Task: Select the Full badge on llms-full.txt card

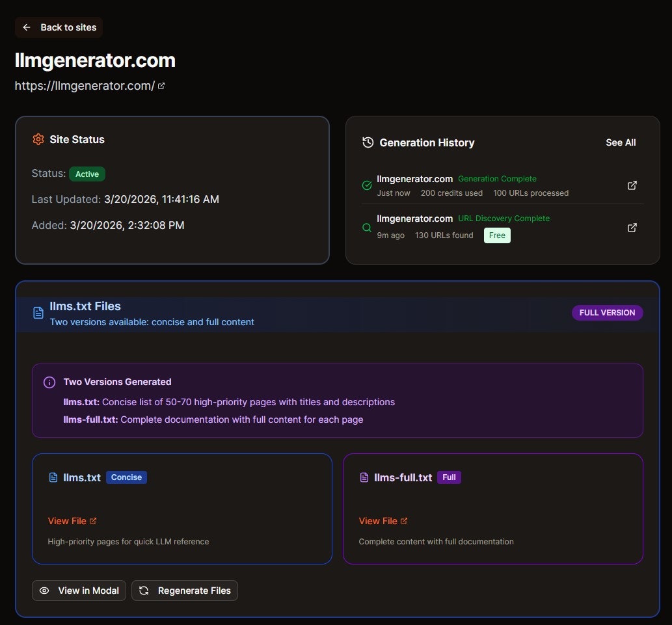Action: [449, 477]
